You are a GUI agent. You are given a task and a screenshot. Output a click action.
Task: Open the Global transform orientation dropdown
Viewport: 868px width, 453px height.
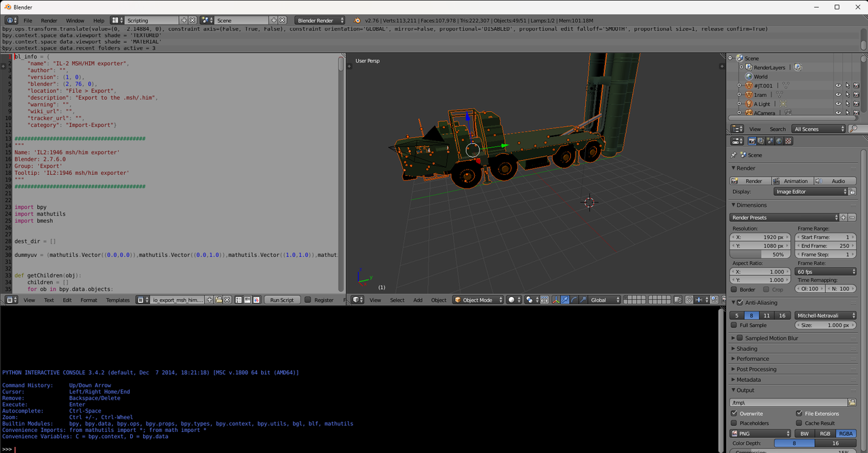point(604,300)
